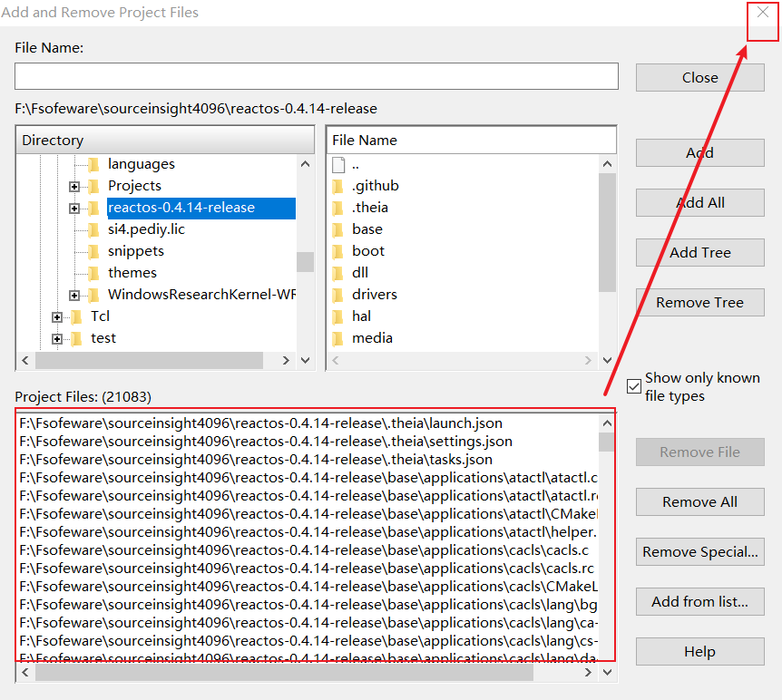Click the Add Tree button
The image size is (782, 700).
699,252
